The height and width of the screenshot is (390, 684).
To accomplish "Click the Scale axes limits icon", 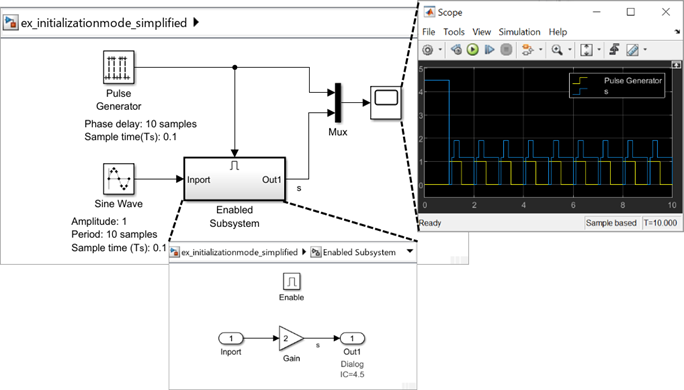I will 586,50.
